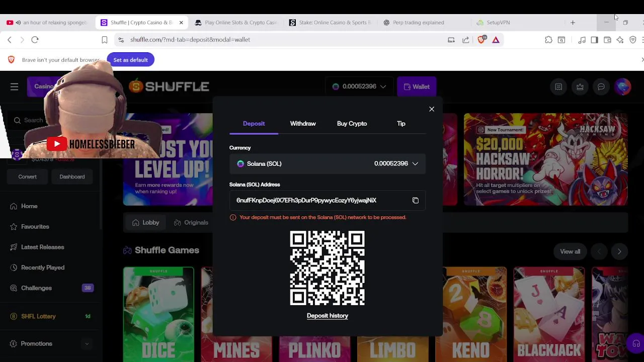Go back in the browser
Screen dimensions: 644x362
(x=9, y=40)
